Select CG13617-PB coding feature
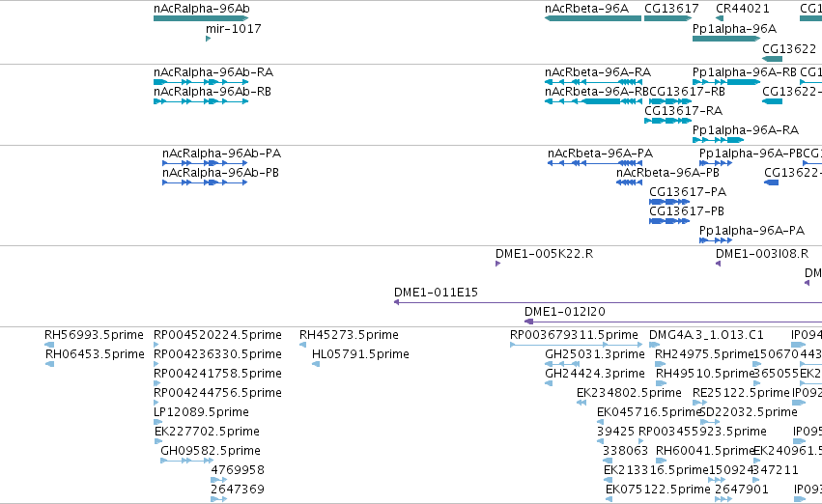 tap(669, 221)
